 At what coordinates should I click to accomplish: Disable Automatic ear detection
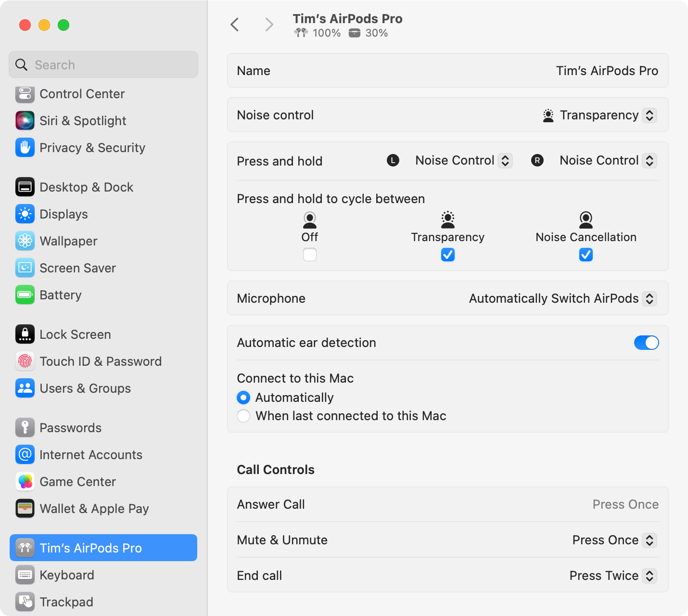[646, 343]
